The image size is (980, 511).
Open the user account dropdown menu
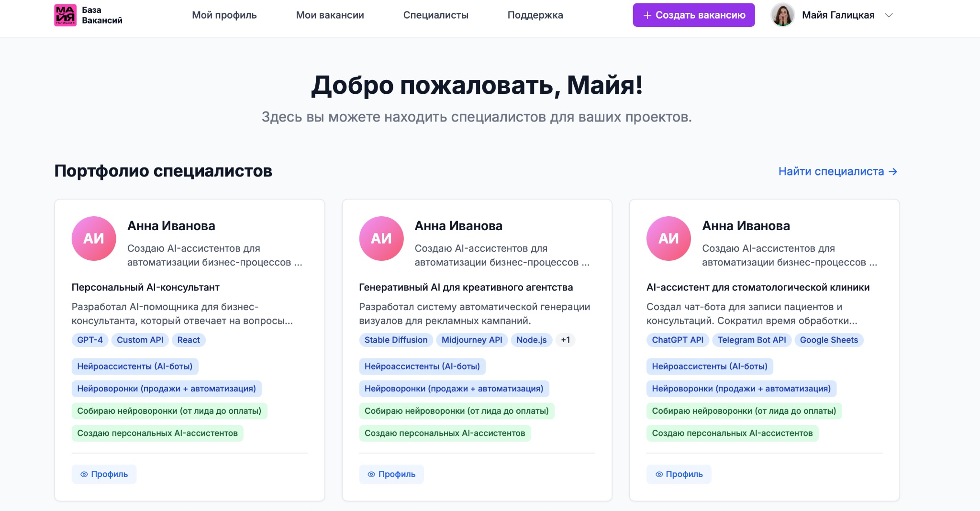point(889,15)
